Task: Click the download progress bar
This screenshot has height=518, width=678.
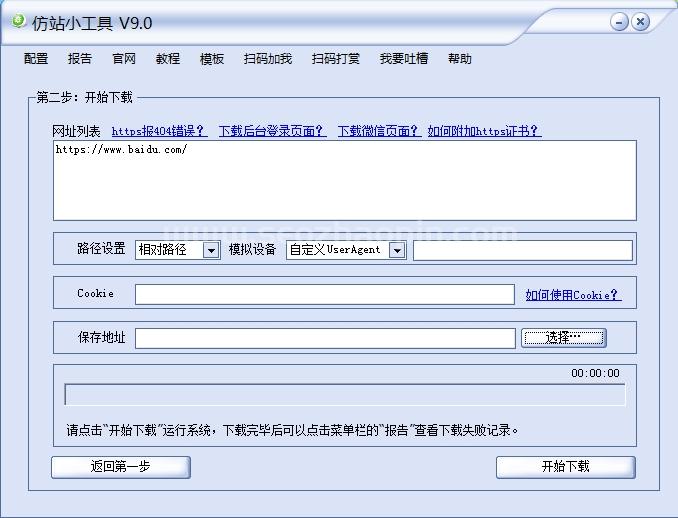Action: pos(344,395)
